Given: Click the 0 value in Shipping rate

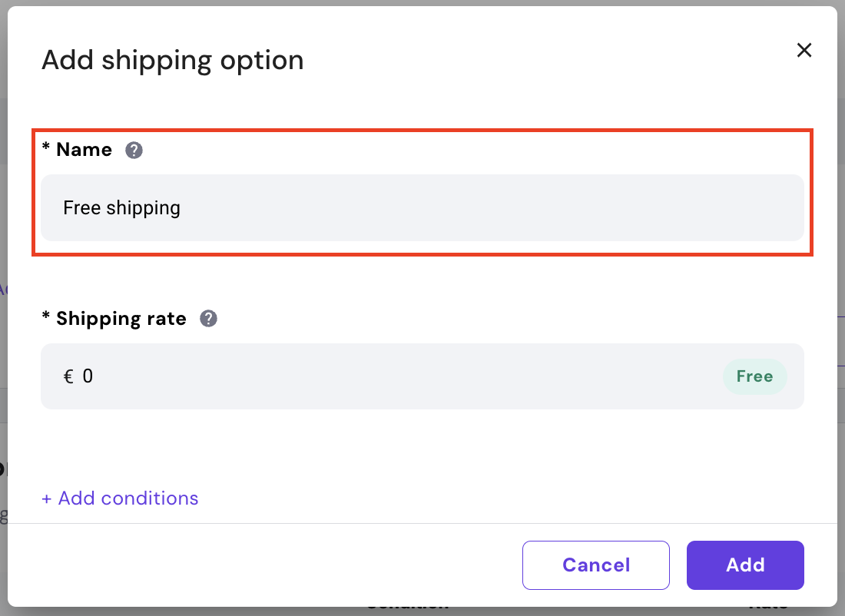Looking at the screenshot, I should click(x=88, y=376).
